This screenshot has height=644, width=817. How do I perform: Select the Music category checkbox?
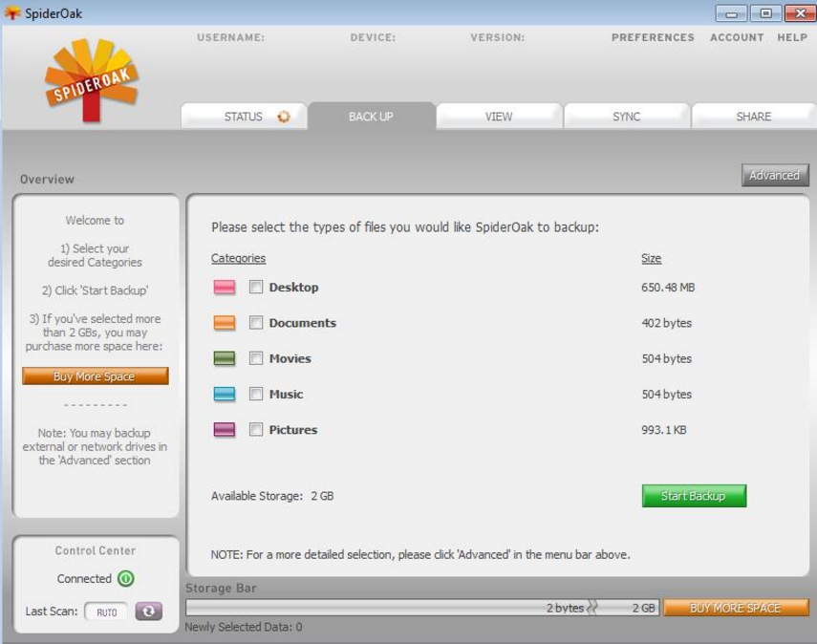coord(256,394)
